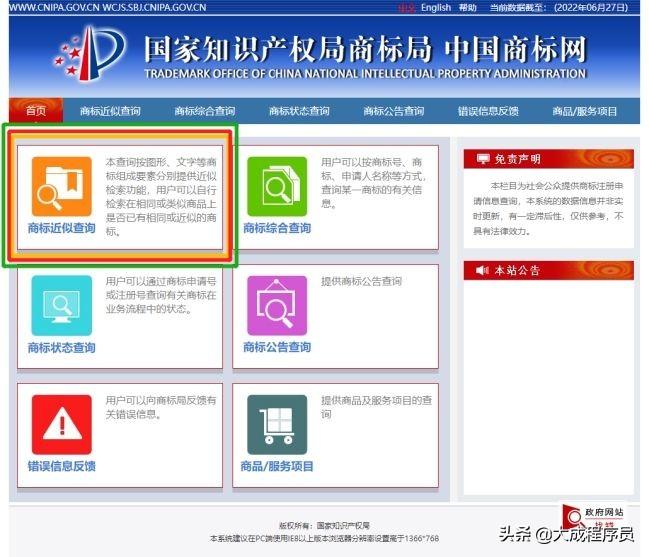Image resolution: width=649 pixels, height=557 pixels.
Task: Click the 免责声明 panel header
Action: click(549, 159)
